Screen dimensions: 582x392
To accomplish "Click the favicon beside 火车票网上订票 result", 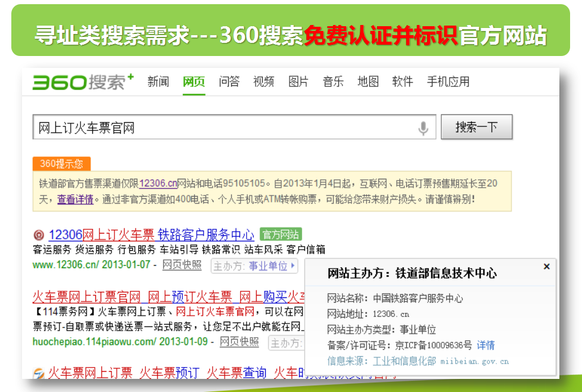I will click(x=38, y=373).
